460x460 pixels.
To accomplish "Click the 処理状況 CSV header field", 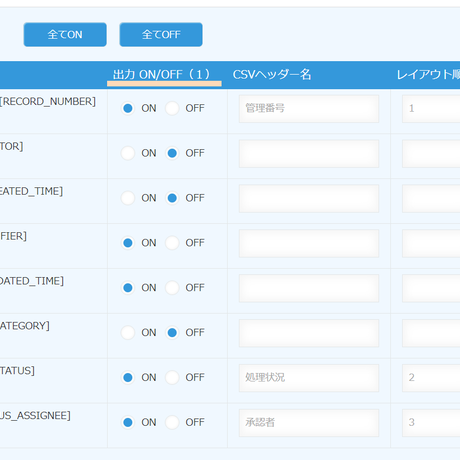I will (x=309, y=378).
